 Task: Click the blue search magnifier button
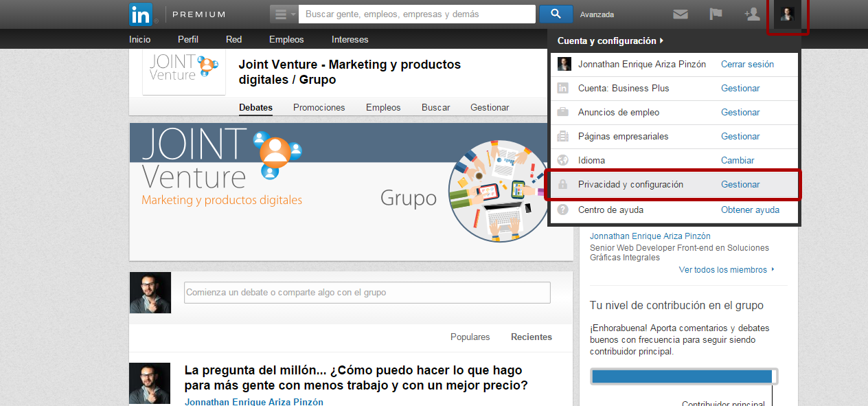pos(556,14)
